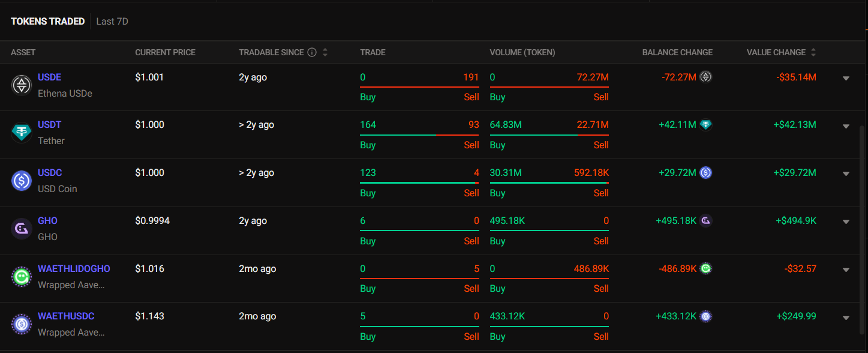Viewport: 868px width, 353px height.
Task: Click the Ethena USDe asset name
Action: coord(65,93)
